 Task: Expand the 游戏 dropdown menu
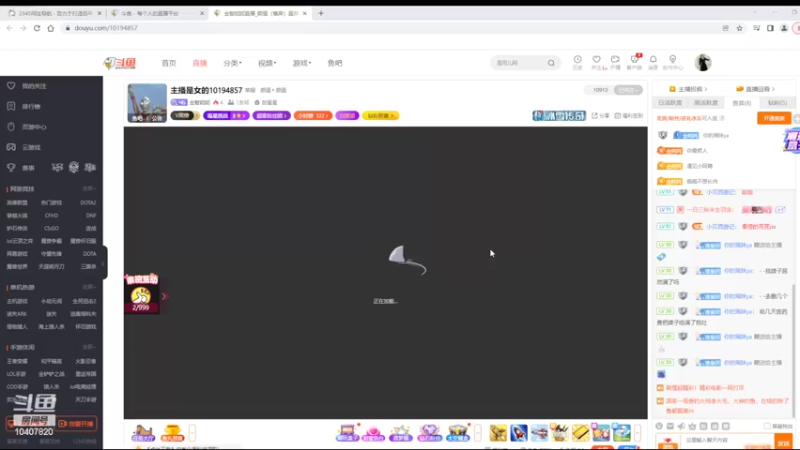(x=302, y=63)
